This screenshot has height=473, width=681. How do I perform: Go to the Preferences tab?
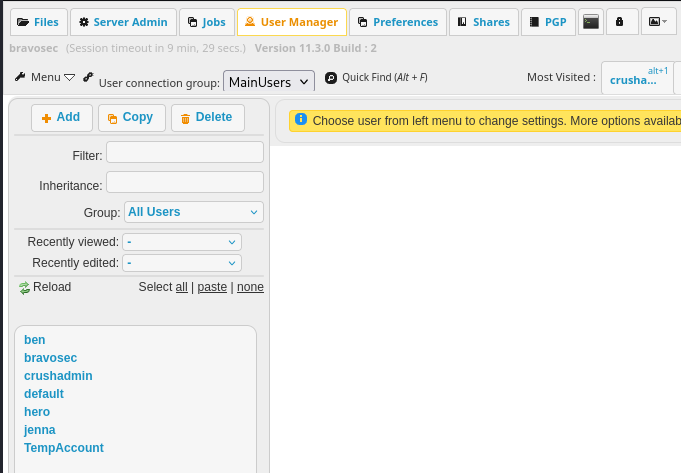(397, 22)
